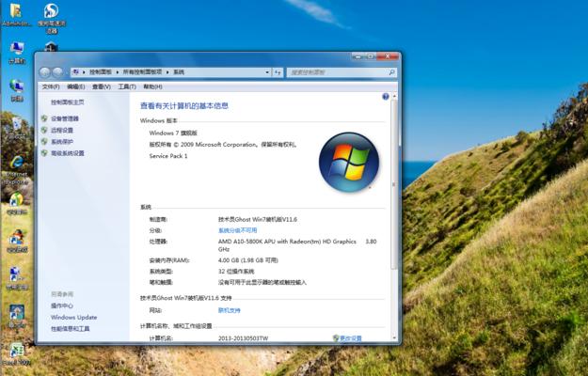Click heading '查看有关计算机的基本信息'

coord(184,106)
